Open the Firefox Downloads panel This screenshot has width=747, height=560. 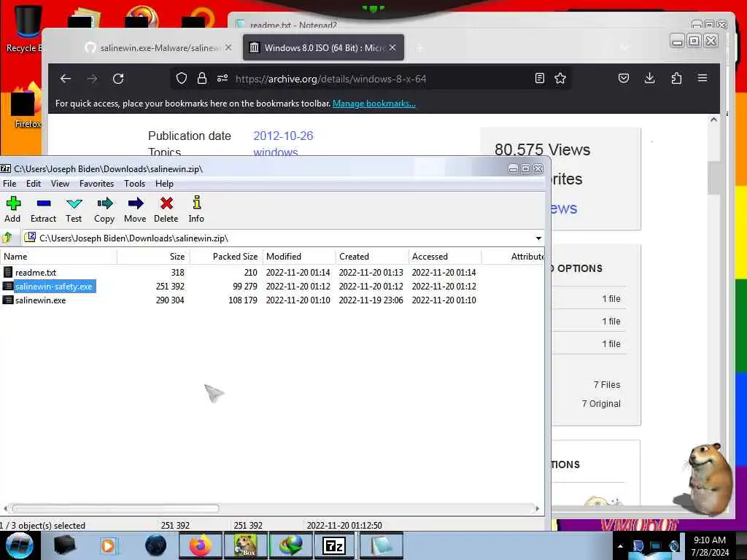point(649,78)
